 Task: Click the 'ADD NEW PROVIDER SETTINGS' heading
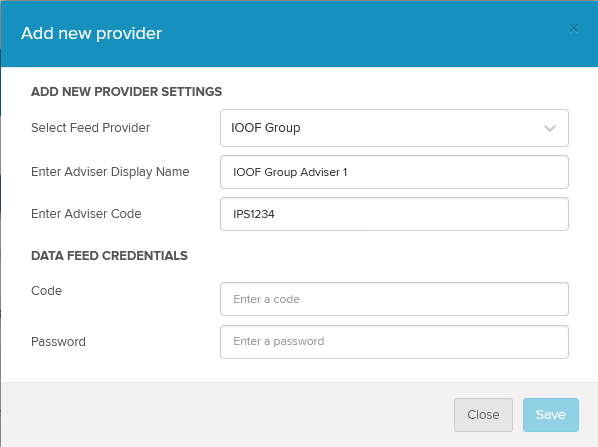(126, 92)
